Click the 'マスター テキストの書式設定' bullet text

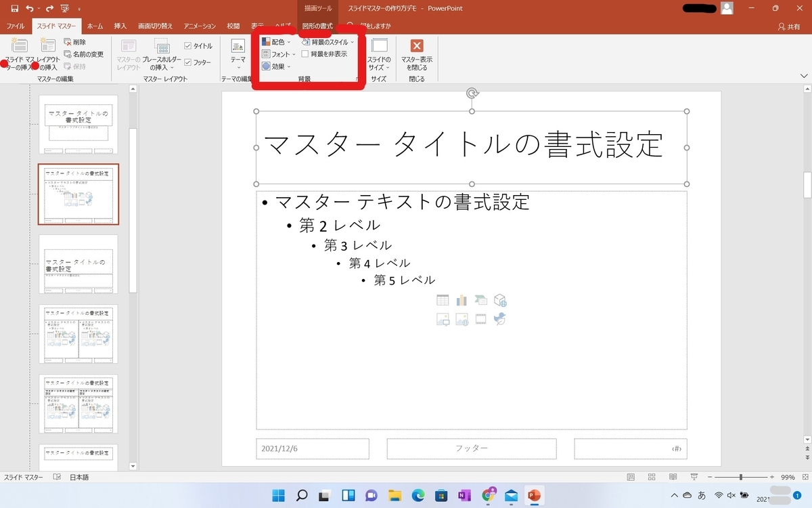[x=403, y=201]
